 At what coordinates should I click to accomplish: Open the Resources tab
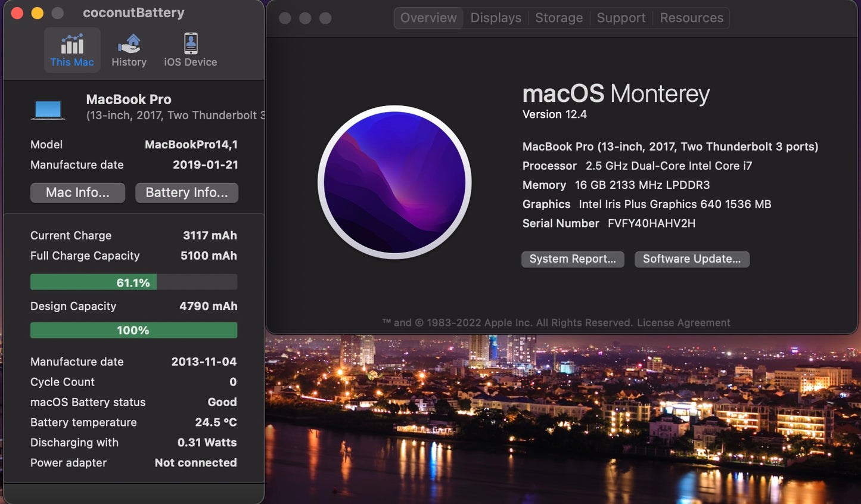[691, 17]
